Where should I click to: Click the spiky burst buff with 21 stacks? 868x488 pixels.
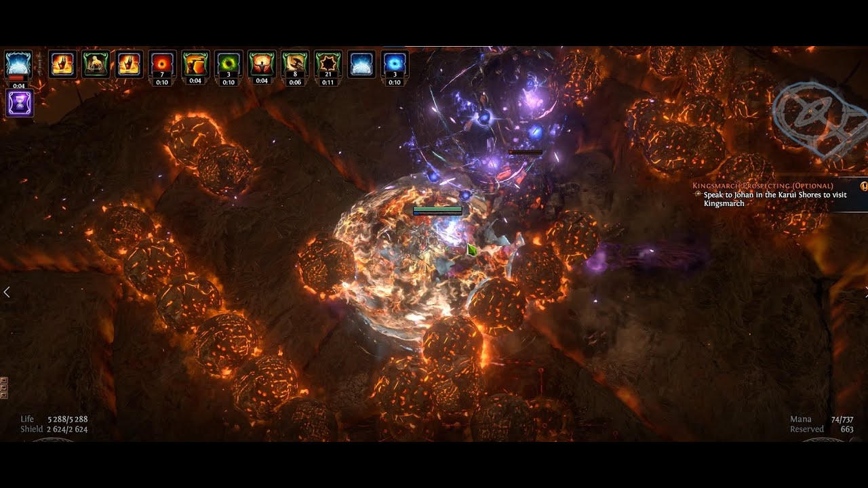[x=328, y=64]
